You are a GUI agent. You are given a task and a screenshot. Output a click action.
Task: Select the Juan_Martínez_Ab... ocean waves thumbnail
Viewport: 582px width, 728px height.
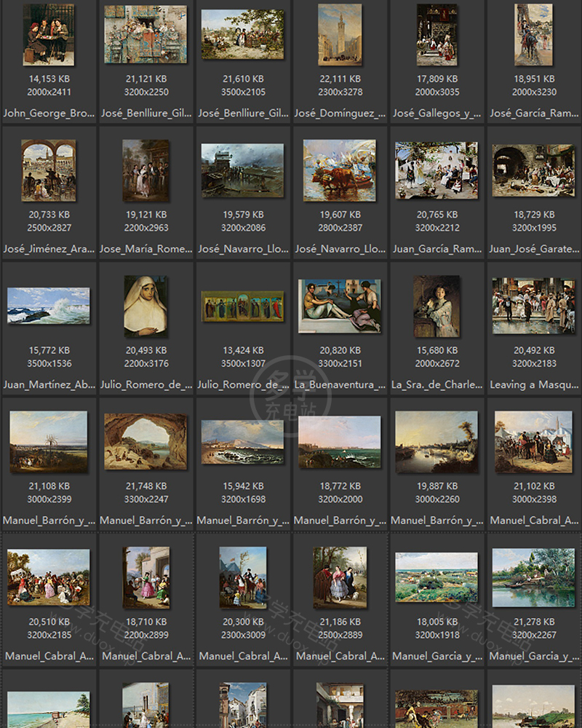point(48,306)
